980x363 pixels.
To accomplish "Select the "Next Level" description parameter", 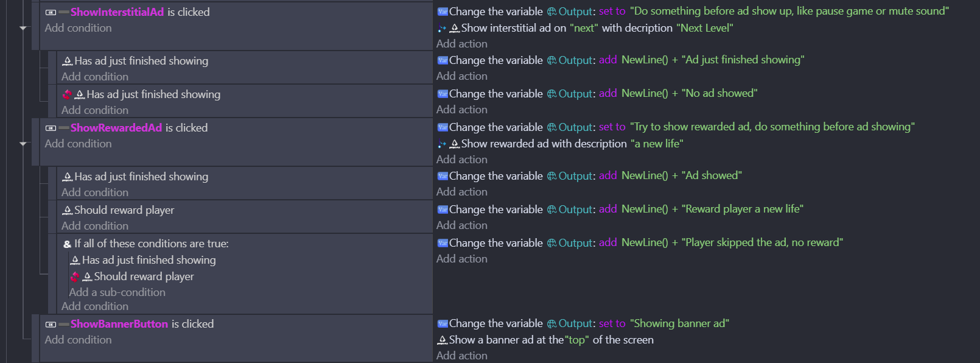I will pos(705,27).
